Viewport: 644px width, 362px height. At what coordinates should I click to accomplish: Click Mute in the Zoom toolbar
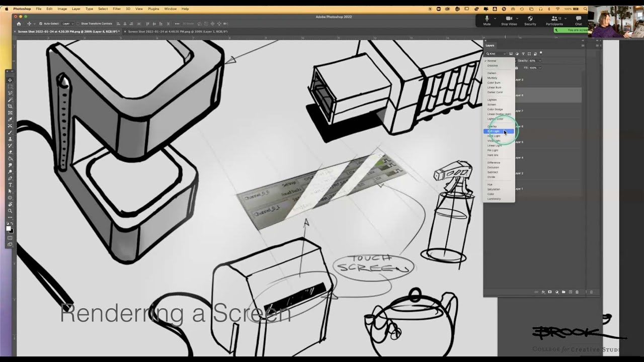487,20
